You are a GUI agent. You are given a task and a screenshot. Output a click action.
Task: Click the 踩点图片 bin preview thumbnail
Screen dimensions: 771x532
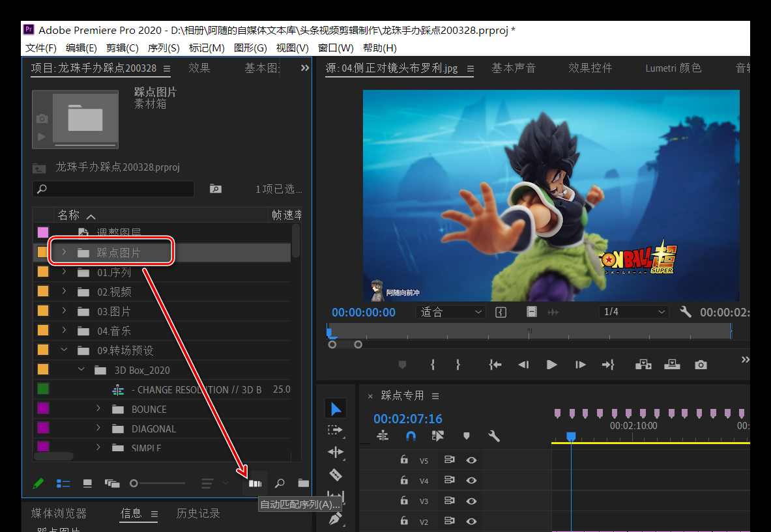pos(75,119)
